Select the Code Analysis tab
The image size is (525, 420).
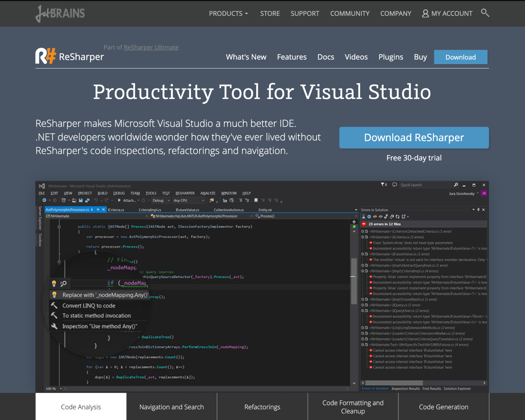click(x=81, y=407)
